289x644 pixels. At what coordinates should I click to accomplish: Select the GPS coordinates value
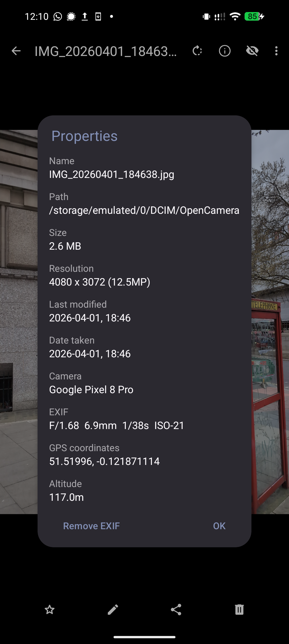[104, 461]
